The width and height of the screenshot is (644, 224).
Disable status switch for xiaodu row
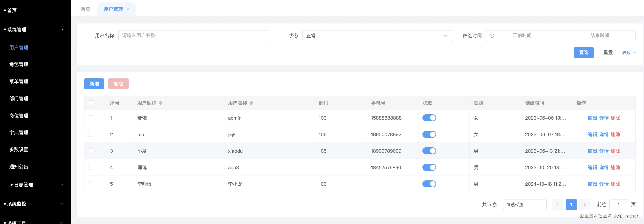click(x=429, y=151)
